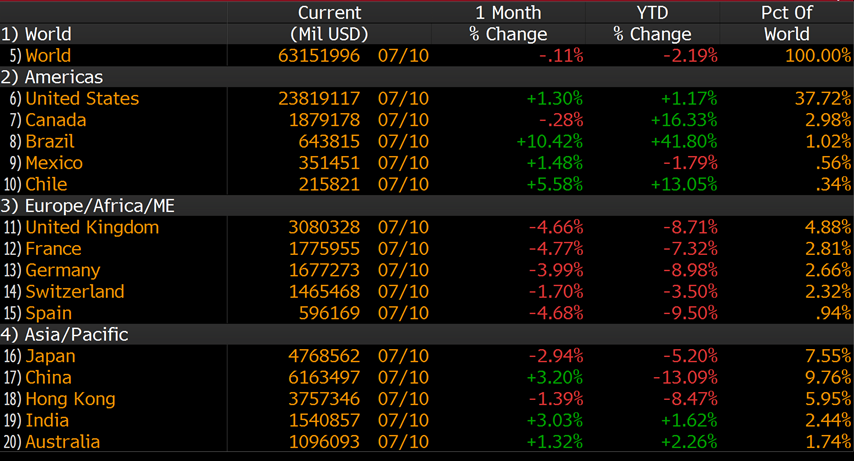Open the Hong Kong entry
This screenshot has width=854, height=461.
point(68,399)
